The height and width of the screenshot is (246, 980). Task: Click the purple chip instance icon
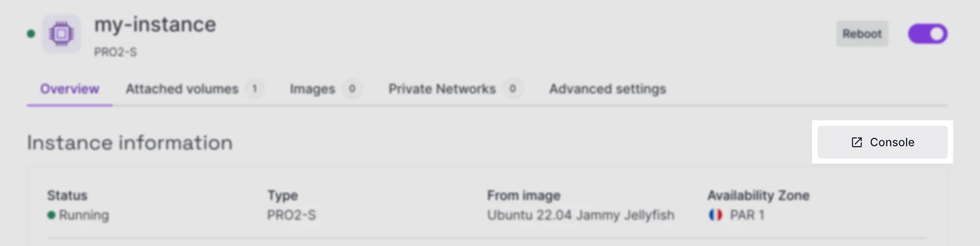tap(61, 34)
